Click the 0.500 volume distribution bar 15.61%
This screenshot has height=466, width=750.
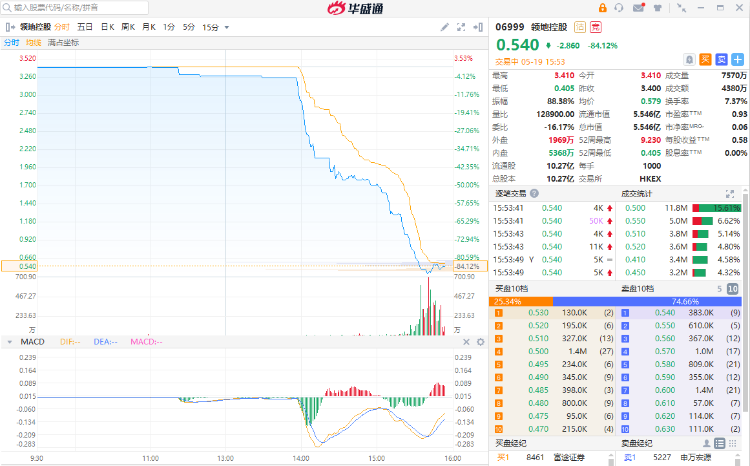(x=717, y=208)
